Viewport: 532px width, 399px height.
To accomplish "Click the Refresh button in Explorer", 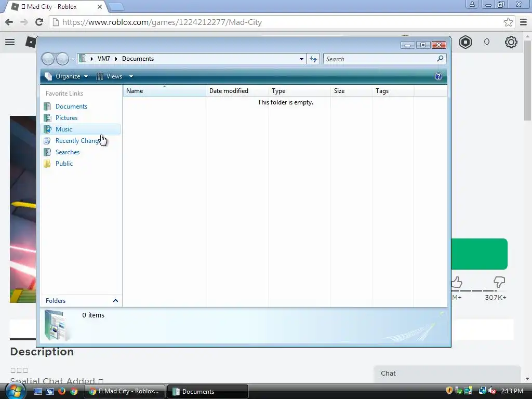I will [313, 59].
